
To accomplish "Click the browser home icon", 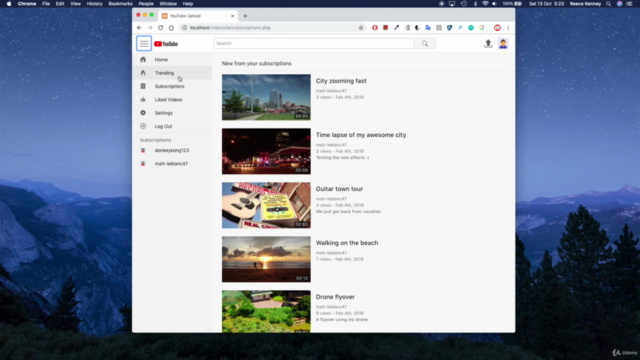I will (x=171, y=28).
